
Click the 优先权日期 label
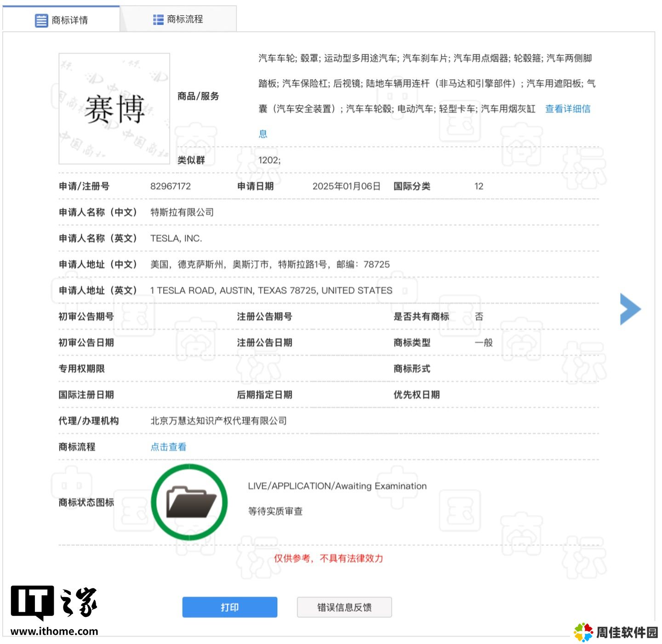tap(417, 395)
